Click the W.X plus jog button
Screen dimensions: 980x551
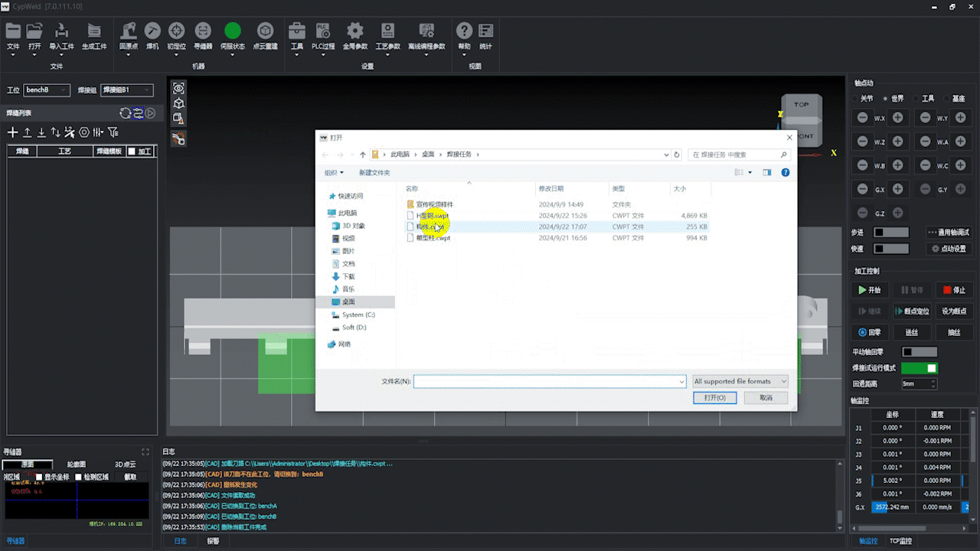897,118
